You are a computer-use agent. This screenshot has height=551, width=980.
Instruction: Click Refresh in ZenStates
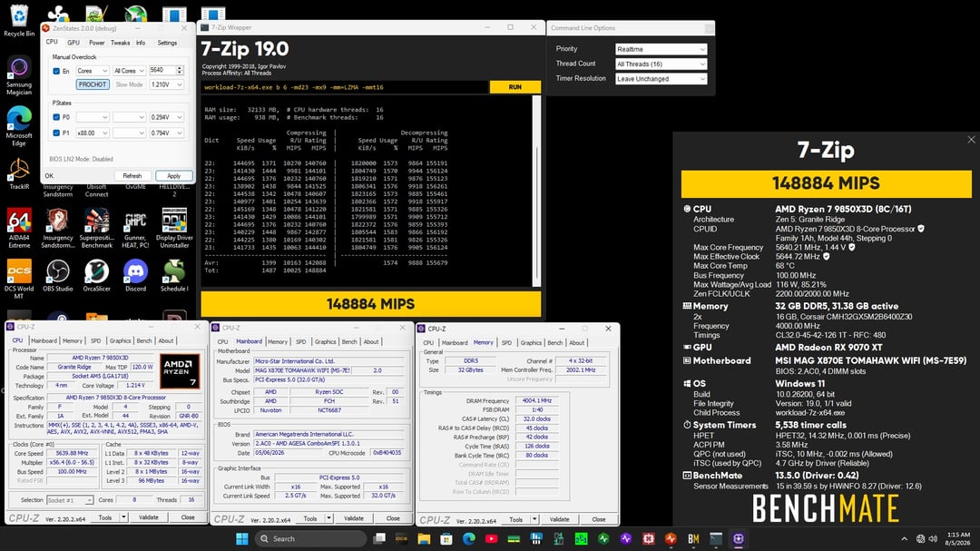point(132,176)
